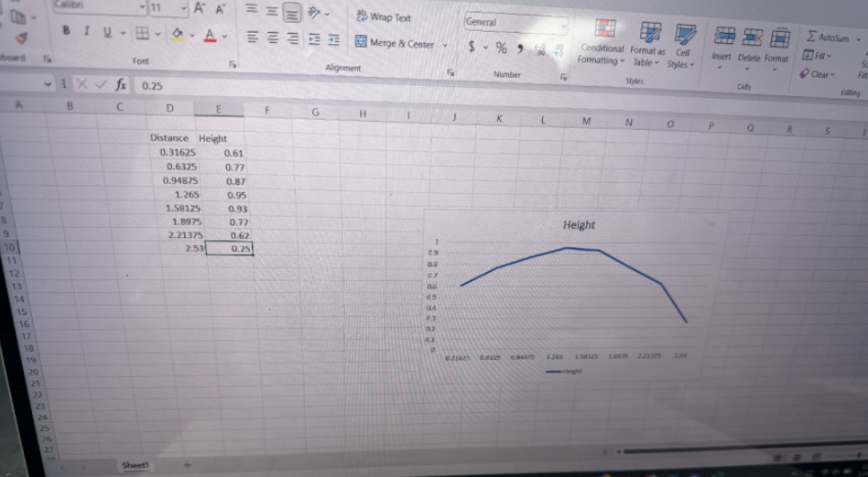Image resolution: width=868 pixels, height=477 pixels.
Task: Open the Clear menu
Action: 817,73
